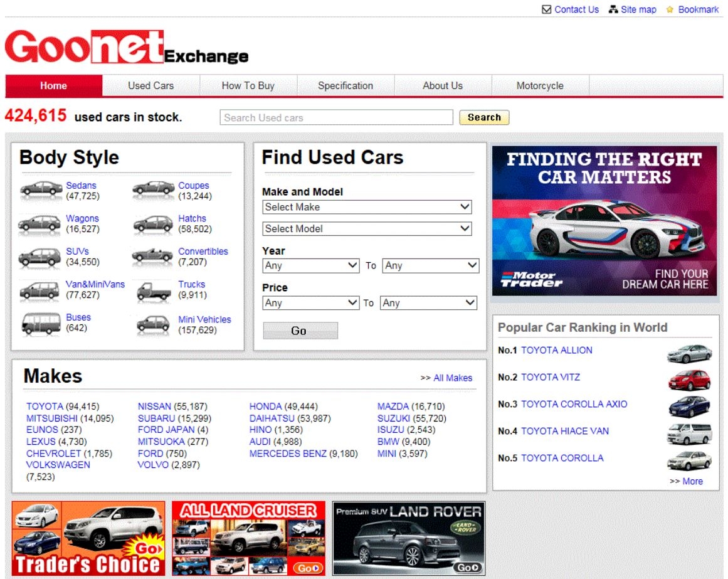
Task: Click the Toyota Corolla Axio thumbnail
Action: 690,406
